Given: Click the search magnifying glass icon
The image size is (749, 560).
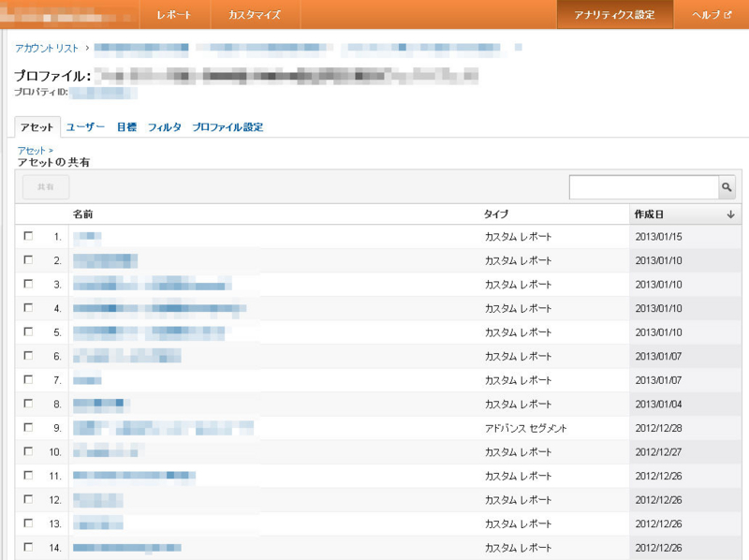Looking at the screenshot, I should click(x=728, y=187).
